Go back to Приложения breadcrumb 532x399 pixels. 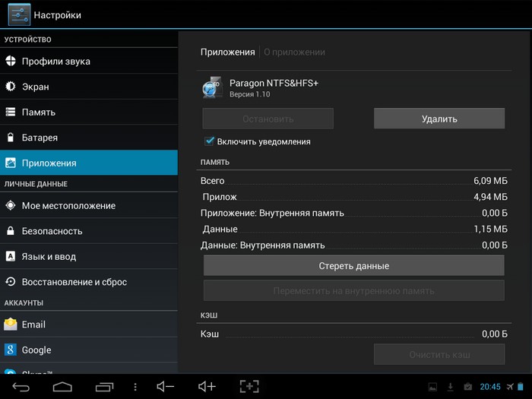pos(227,52)
